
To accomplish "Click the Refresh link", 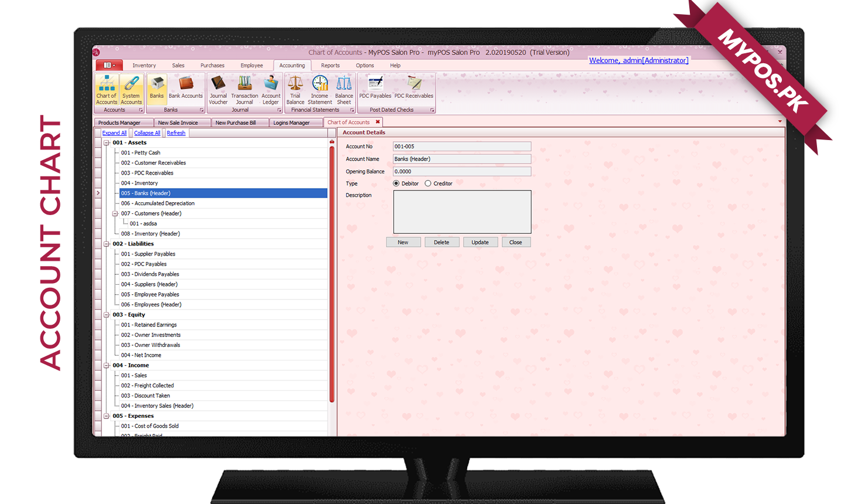I will pyautogui.click(x=176, y=133).
